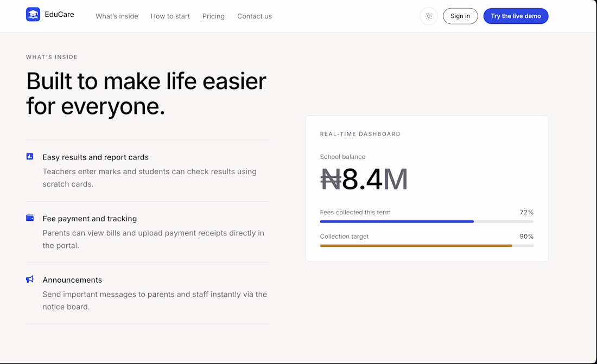The width and height of the screenshot is (597, 364).
Task: Toggle the light/dark theme sun icon
Action: (x=428, y=16)
